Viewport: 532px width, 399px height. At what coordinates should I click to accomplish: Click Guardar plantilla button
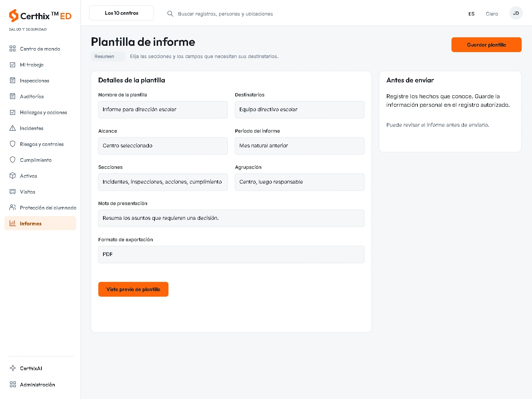[x=487, y=45]
